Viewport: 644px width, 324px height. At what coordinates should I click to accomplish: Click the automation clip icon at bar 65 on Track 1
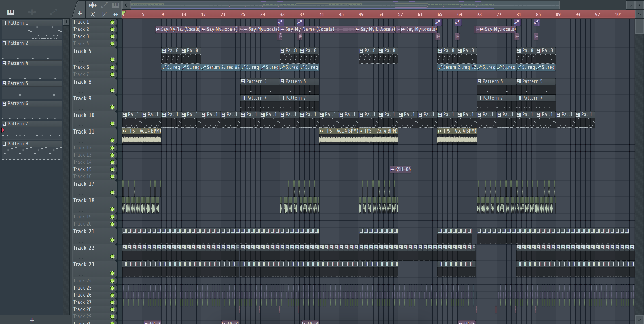tap(438, 22)
